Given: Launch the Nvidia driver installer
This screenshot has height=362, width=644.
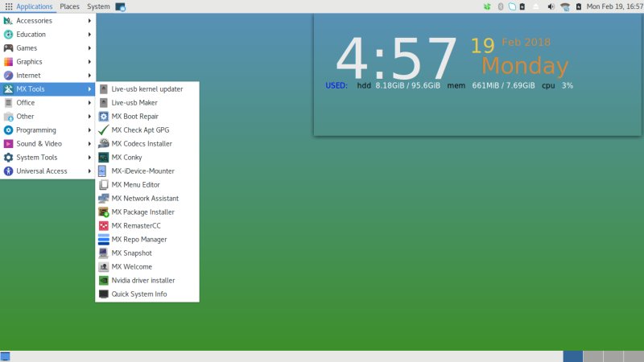Looking at the screenshot, I should pyautogui.click(x=142, y=281).
